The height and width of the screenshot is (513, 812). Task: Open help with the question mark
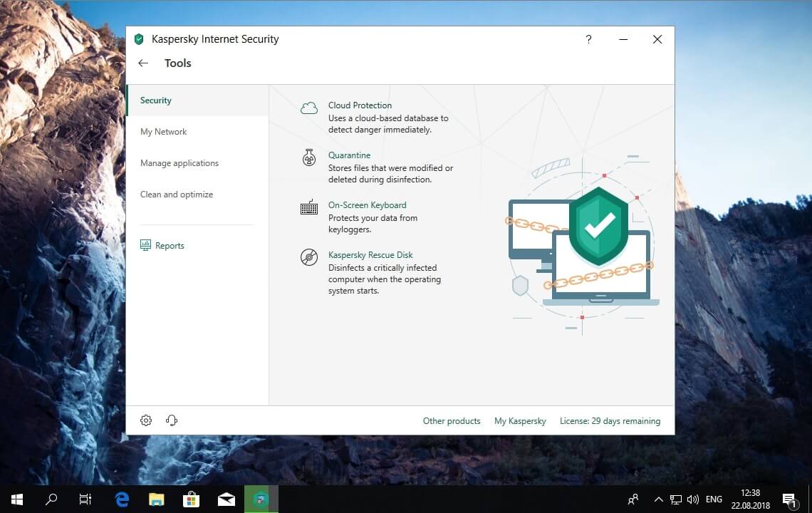click(x=589, y=39)
